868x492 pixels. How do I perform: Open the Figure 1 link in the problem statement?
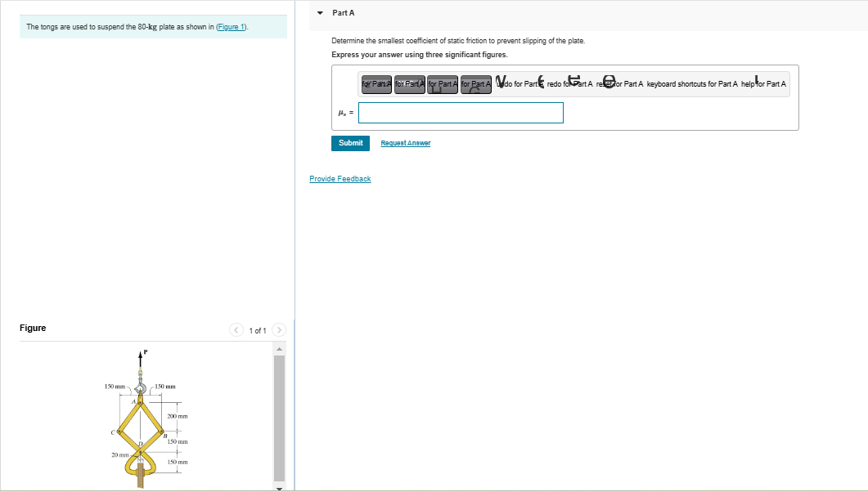(232, 26)
